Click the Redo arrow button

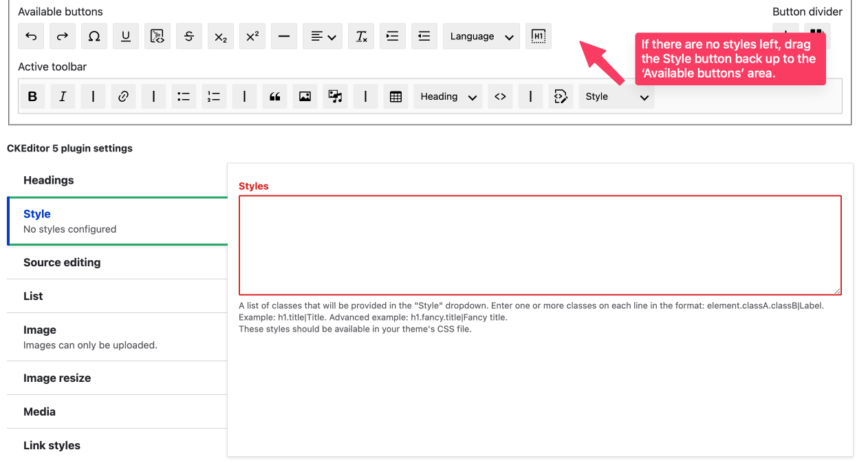click(x=63, y=36)
